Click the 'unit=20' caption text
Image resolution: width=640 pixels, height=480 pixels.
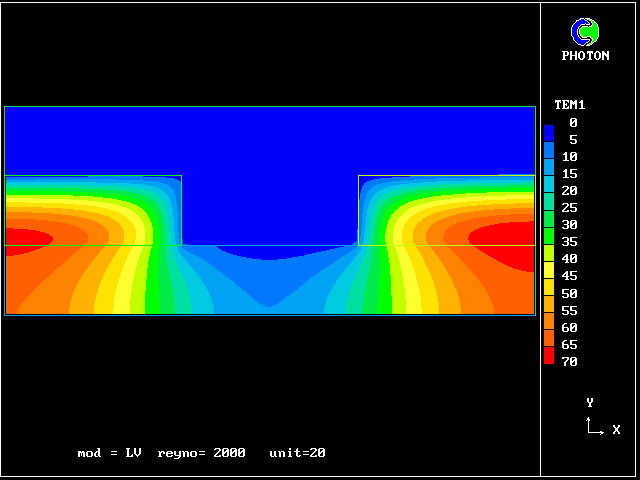point(297,453)
